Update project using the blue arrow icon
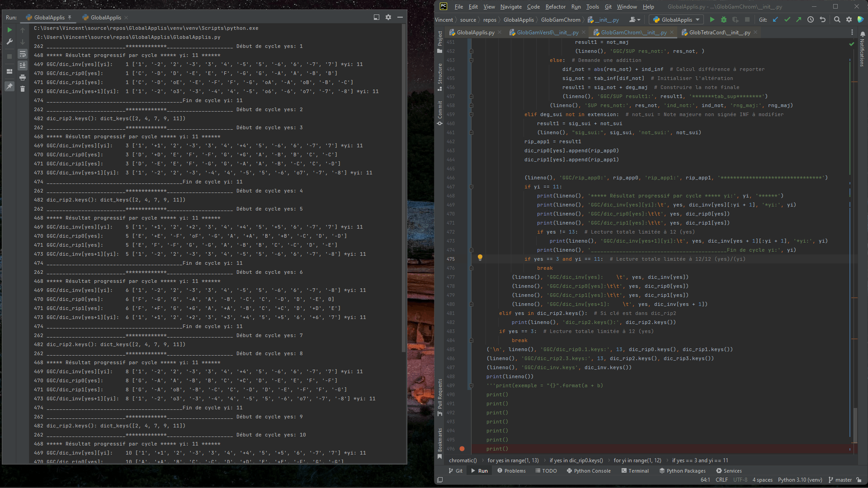Image resolution: width=868 pixels, height=488 pixels. point(776,19)
